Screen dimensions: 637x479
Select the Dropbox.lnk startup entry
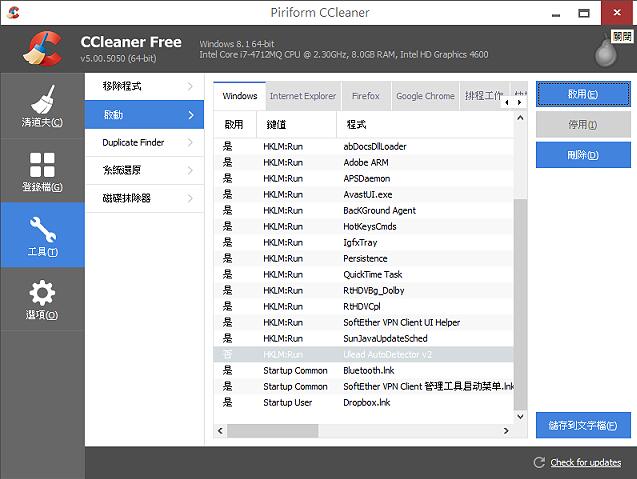click(364, 402)
